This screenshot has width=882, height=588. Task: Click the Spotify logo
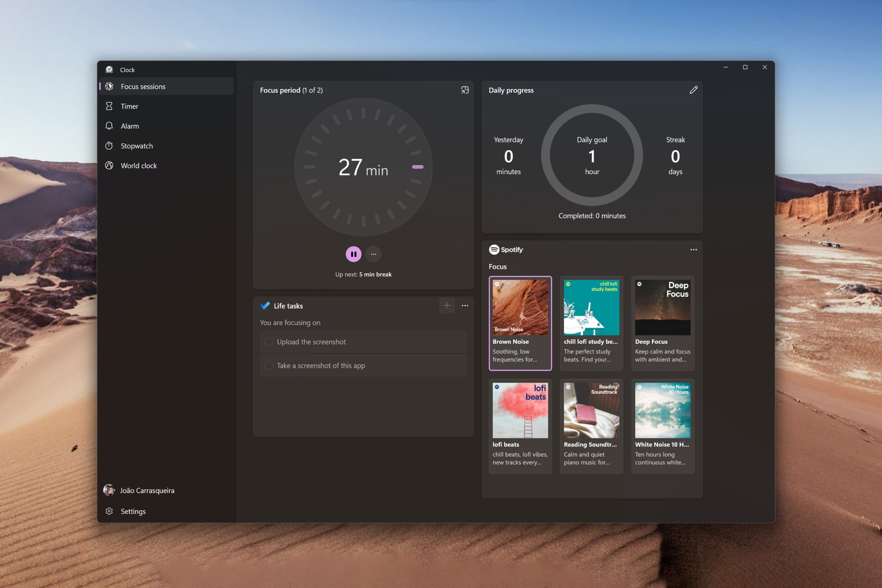click(x=506, y=249)
